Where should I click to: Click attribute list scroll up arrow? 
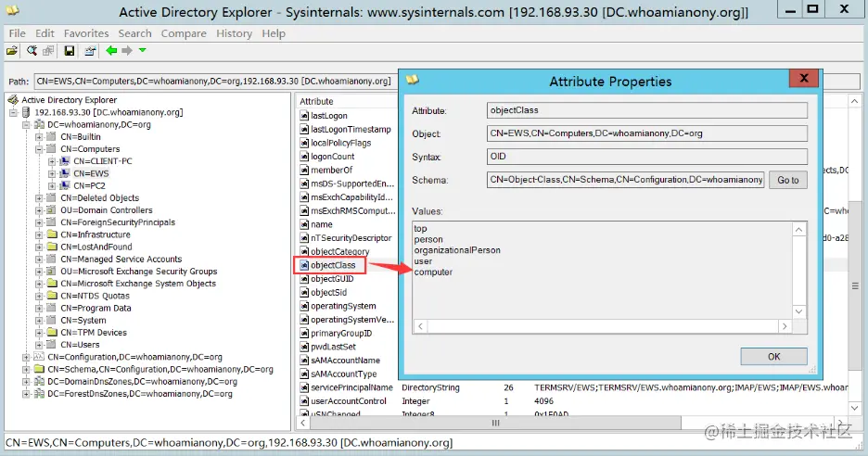(855, 101)
